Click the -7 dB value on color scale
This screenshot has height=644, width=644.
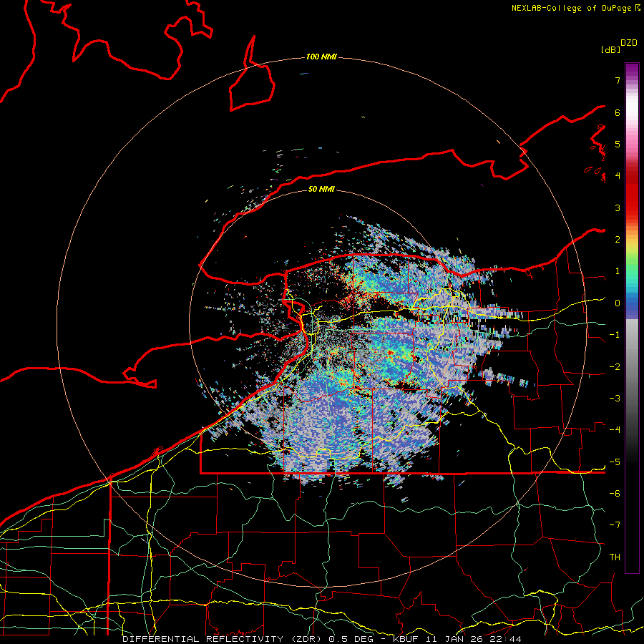tap(615, 525)
